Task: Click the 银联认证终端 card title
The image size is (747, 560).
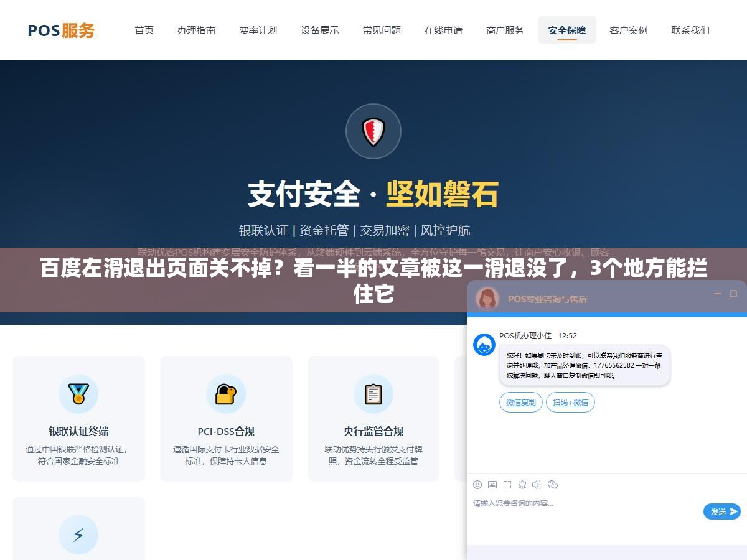Action: pos(78,431)
